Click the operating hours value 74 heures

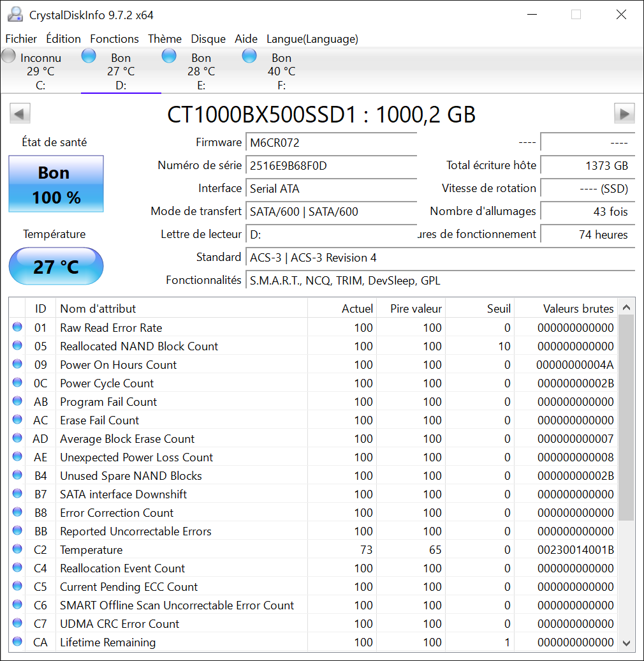587,234
